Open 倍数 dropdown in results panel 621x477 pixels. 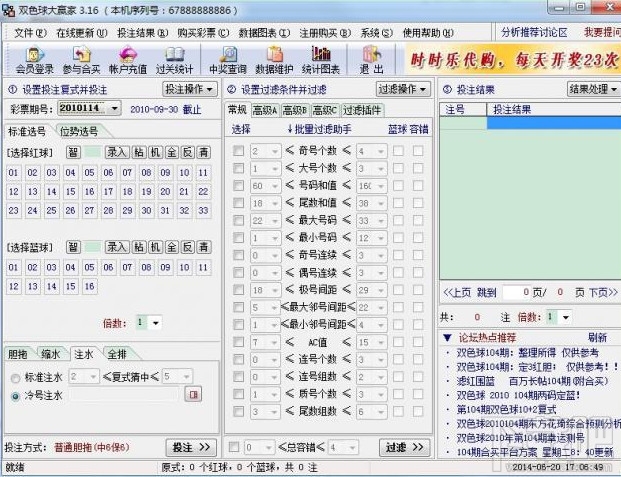click(566, 317)
